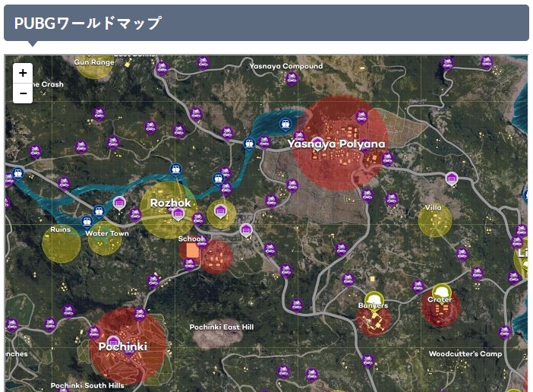Click vehicle marker above Woodcutter's Camp label
Image resolution: width=533 pixels, height=392 pixels.
click(504, 332)
